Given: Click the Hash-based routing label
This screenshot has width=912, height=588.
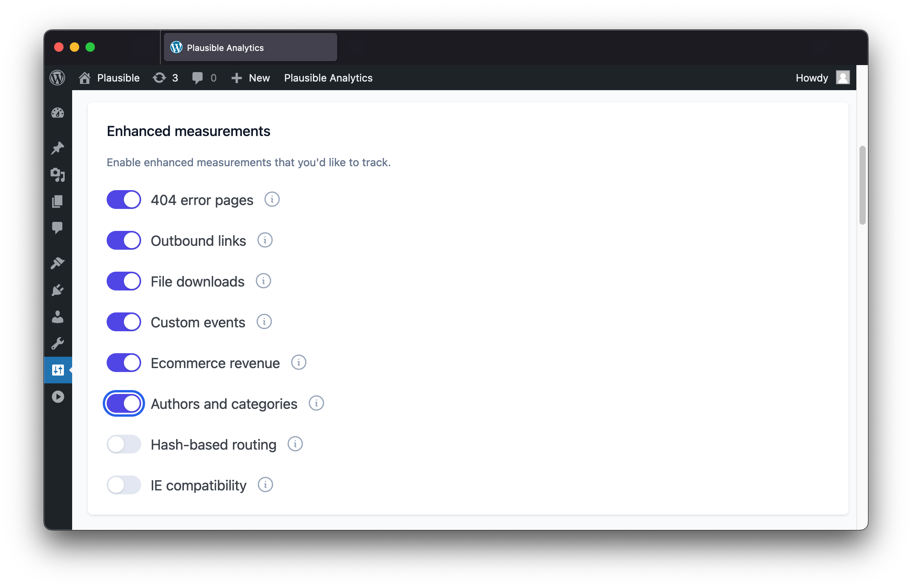Looking at the screenshot, I should pos(214,445).
